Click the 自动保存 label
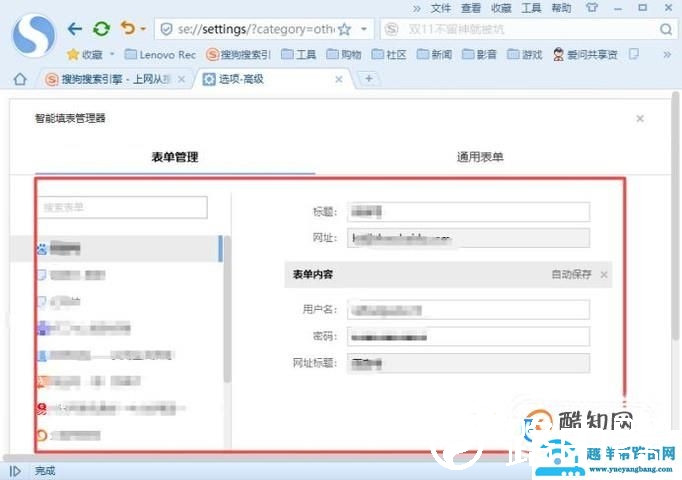The width and height of the screenshot is (682, 480). pyautogui.click(x=572, y=274)
